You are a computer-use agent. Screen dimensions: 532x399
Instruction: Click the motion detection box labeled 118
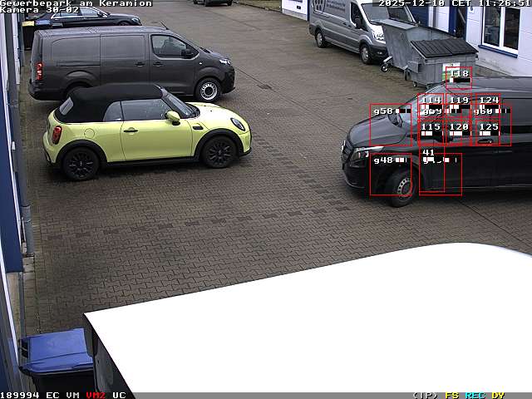click(457, 76)
